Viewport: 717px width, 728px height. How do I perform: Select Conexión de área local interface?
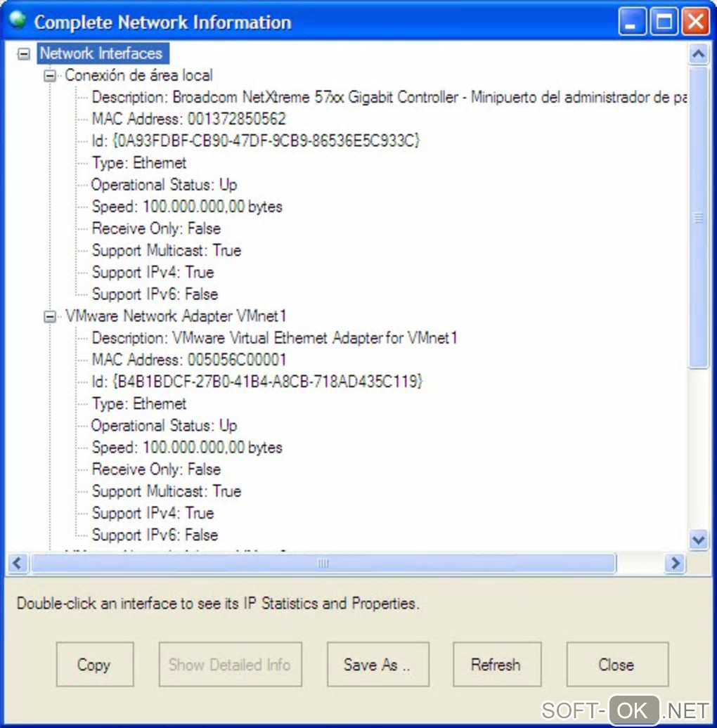tap(138, 75)
